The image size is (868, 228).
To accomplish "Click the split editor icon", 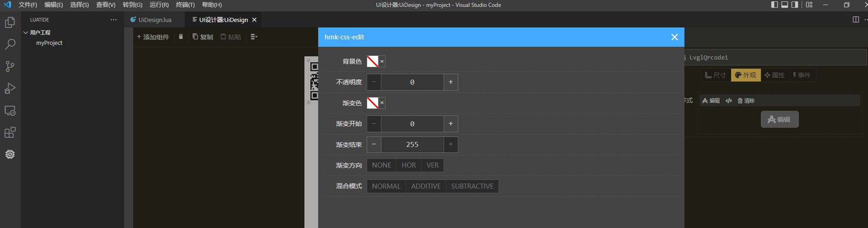I will point(856,20).
